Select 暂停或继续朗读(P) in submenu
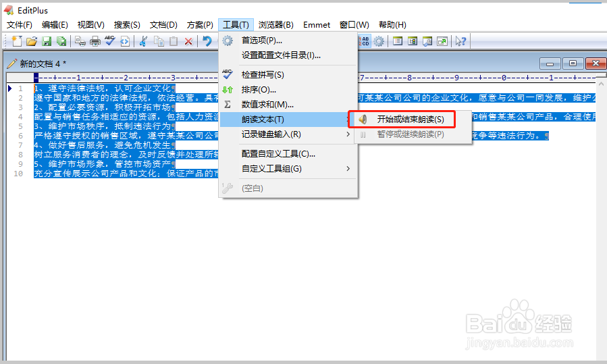The height and width of the screenshot is (364, 607). [x=413, y=134]
